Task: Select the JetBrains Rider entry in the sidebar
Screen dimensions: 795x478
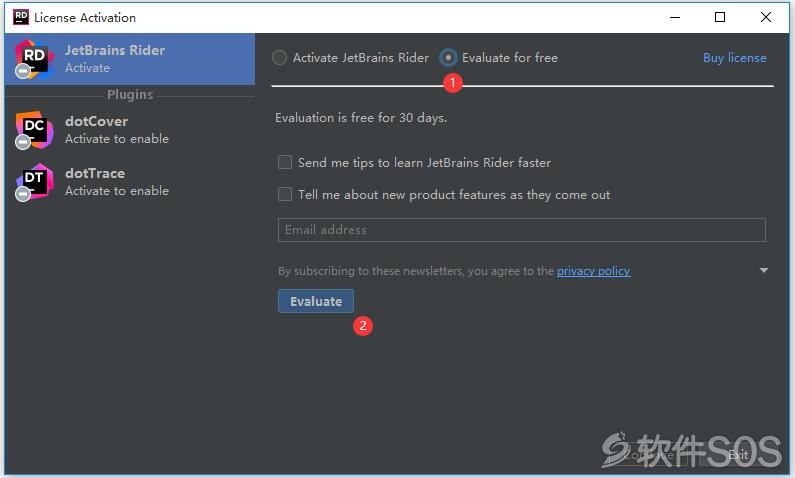Action: point(130,59)
